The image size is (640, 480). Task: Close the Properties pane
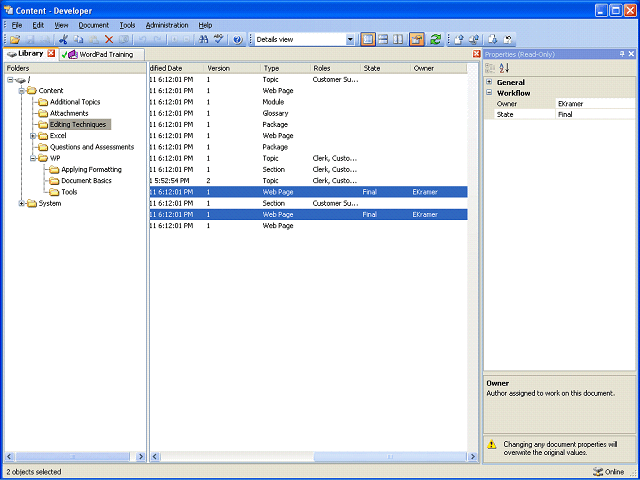point(631,54)
